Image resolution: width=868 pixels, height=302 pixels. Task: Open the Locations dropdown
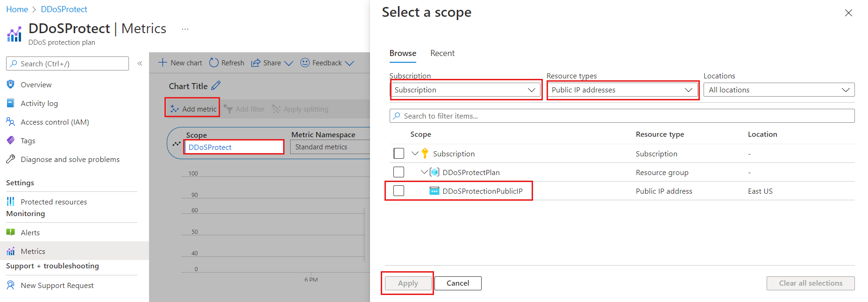(x=779, y=90)
